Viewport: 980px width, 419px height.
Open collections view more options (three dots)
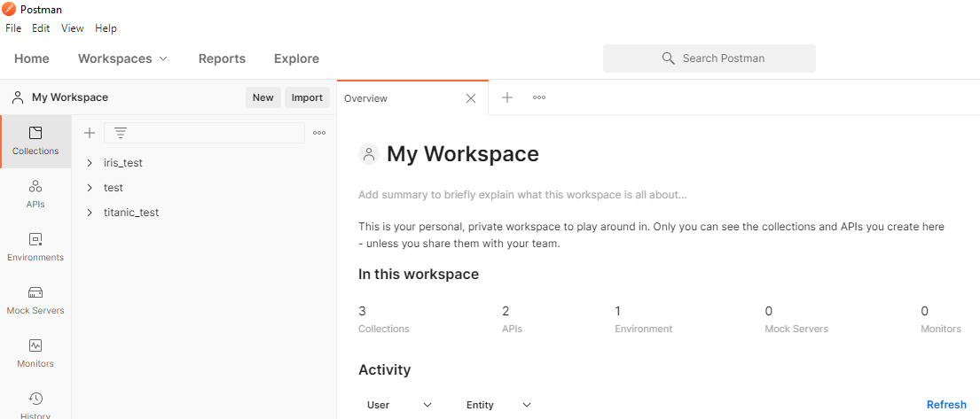click(319, 132)
